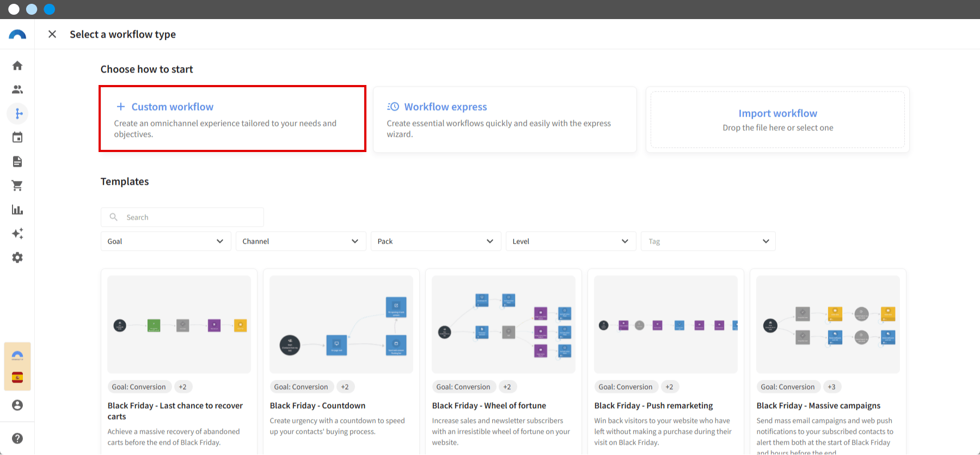Click 'Drop the file here or select one' text
The height and width of the screenshot is (455, 980).
click(x=778, y=128)
